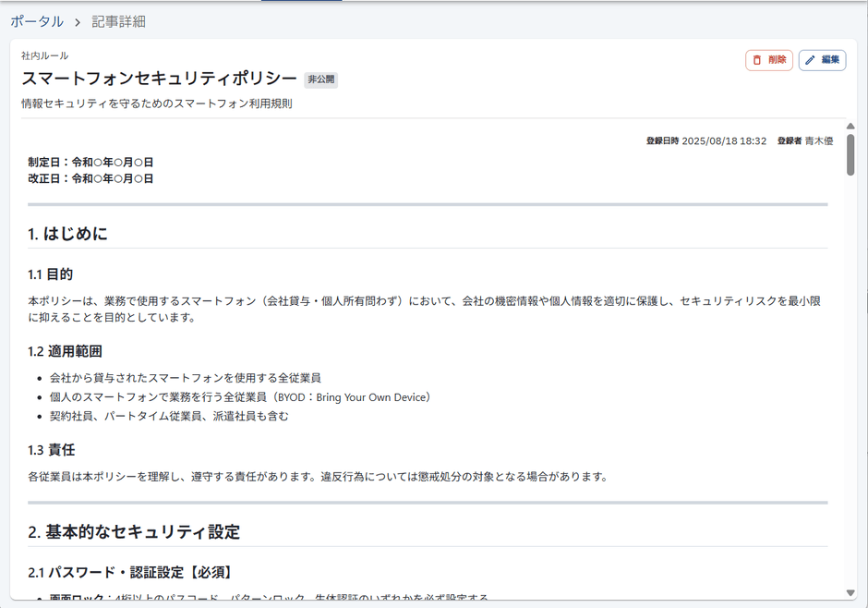This screenshot has width=868, height=608.
Task: Delete the article with the 削除 button
Action: point(769,59)
